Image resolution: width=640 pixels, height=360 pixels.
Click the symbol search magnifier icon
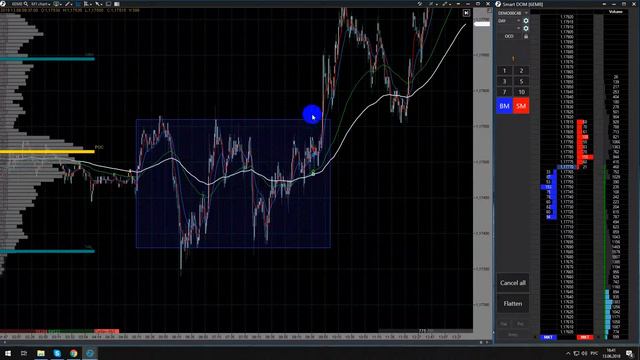pyautogui.click(x=26, y=4)
